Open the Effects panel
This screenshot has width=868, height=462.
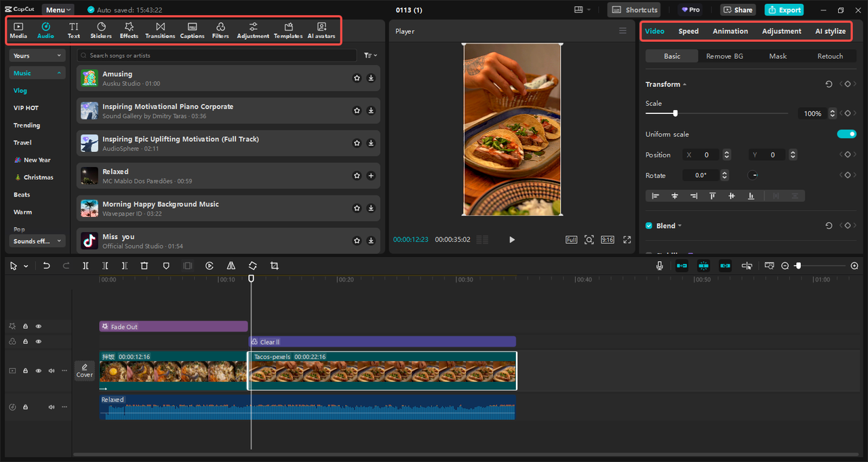point(129,30)
